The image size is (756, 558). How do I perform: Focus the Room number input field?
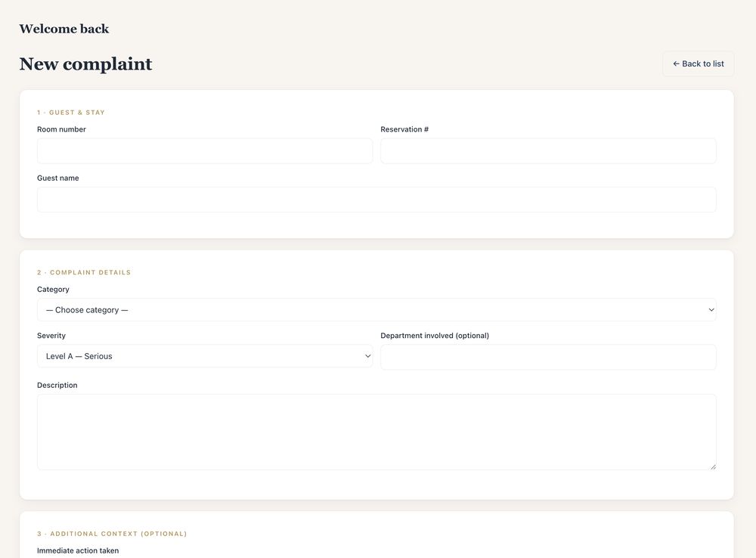(204, 151)
